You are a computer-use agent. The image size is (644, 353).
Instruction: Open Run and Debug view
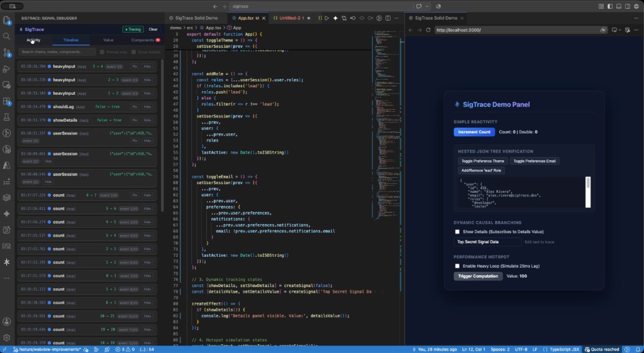(6, 68)
